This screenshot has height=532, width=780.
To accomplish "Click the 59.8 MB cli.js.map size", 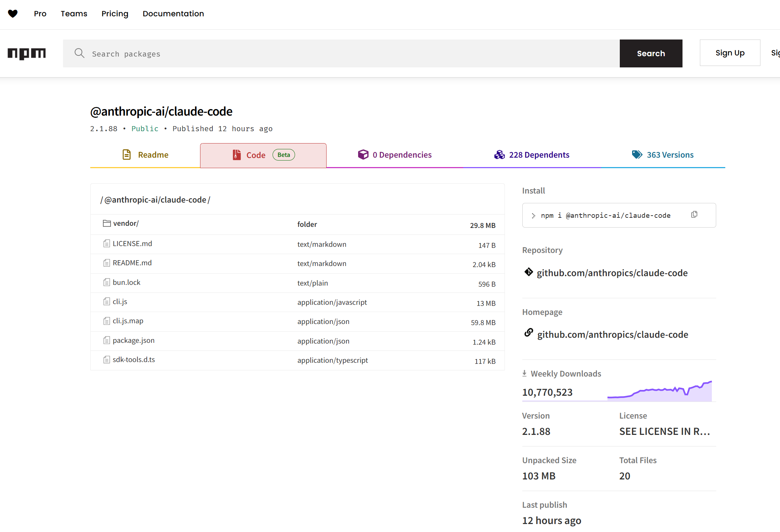I will coord(483,322).
